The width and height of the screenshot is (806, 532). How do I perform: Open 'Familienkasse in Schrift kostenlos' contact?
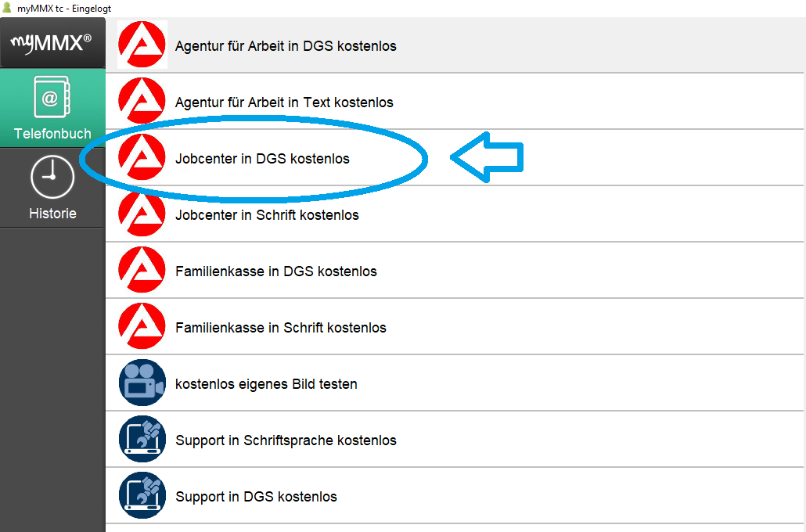pos(281,328)
